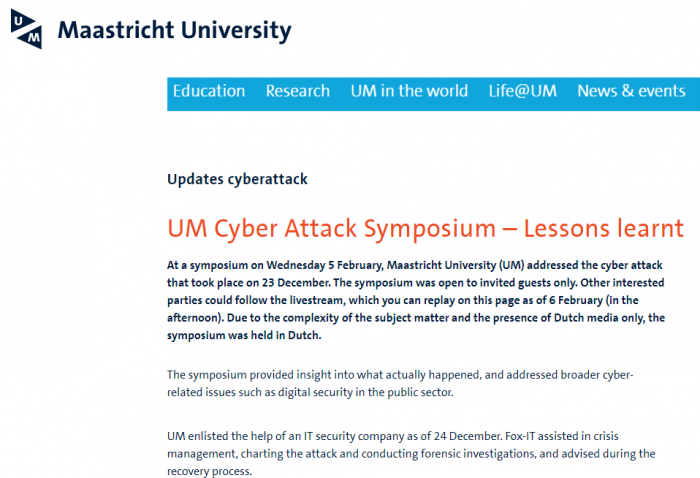
Task: Open the Education menu
Action: (x=209, y=91)
